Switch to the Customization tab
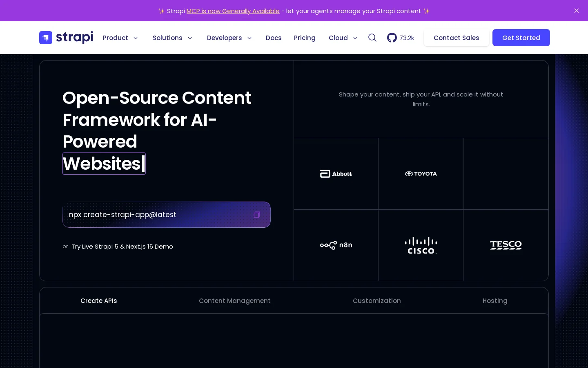The width and height of the screenshot is (588, 368). [x=377, y=301]
